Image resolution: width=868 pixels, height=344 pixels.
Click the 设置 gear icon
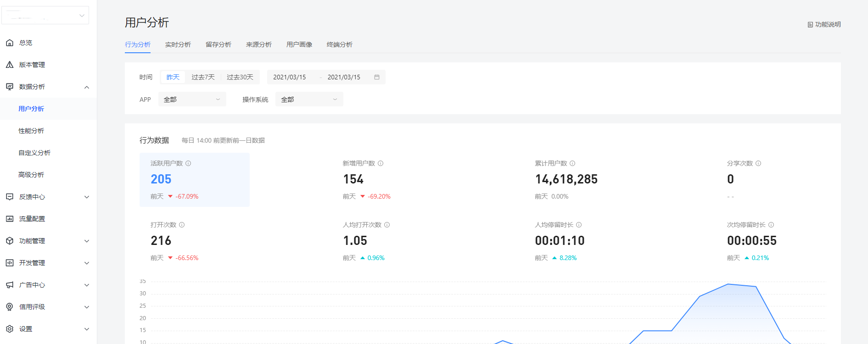[x=10, y=329]
